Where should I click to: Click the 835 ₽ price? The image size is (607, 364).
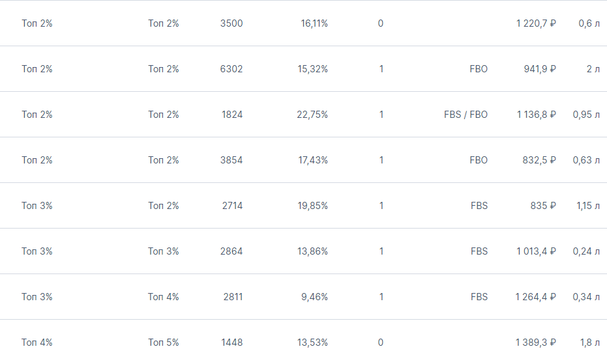pos(543,206)
